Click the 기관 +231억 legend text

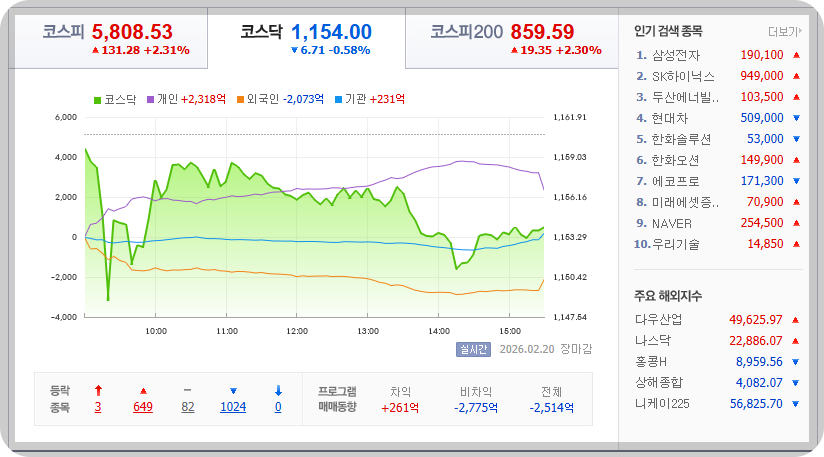[375, 99]
